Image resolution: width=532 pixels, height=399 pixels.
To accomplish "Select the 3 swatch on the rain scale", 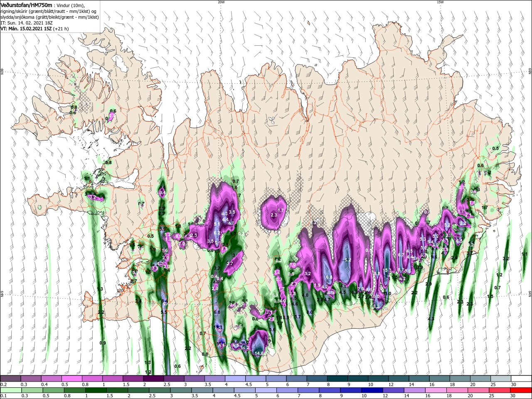I will 181,390.
